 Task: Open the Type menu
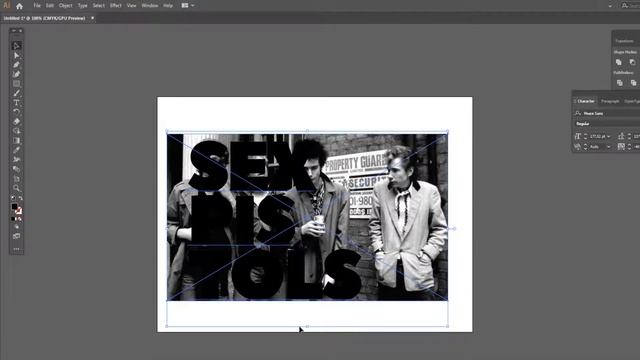[82, 6]
